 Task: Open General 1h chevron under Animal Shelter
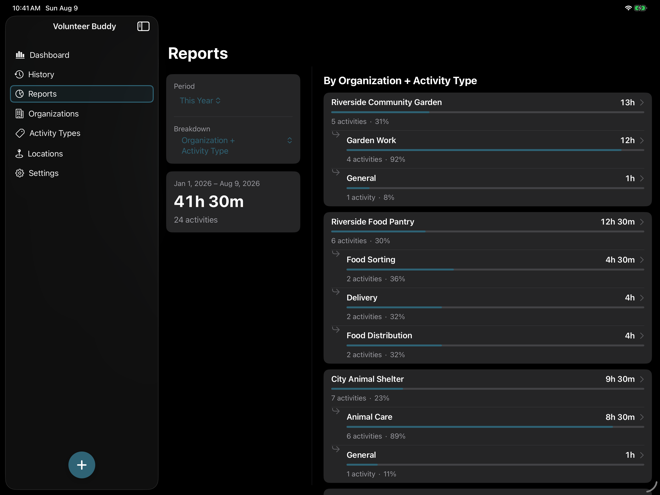point(642,455)
